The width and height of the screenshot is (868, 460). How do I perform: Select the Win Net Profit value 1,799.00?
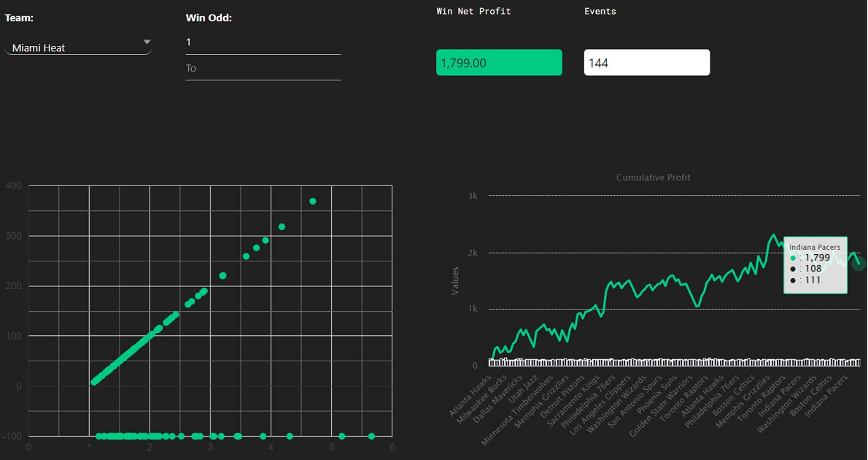499,63
